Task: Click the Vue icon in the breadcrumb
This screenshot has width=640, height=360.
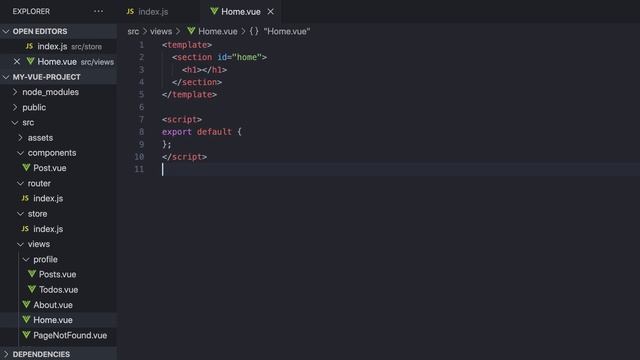Action: coord(191,31)
